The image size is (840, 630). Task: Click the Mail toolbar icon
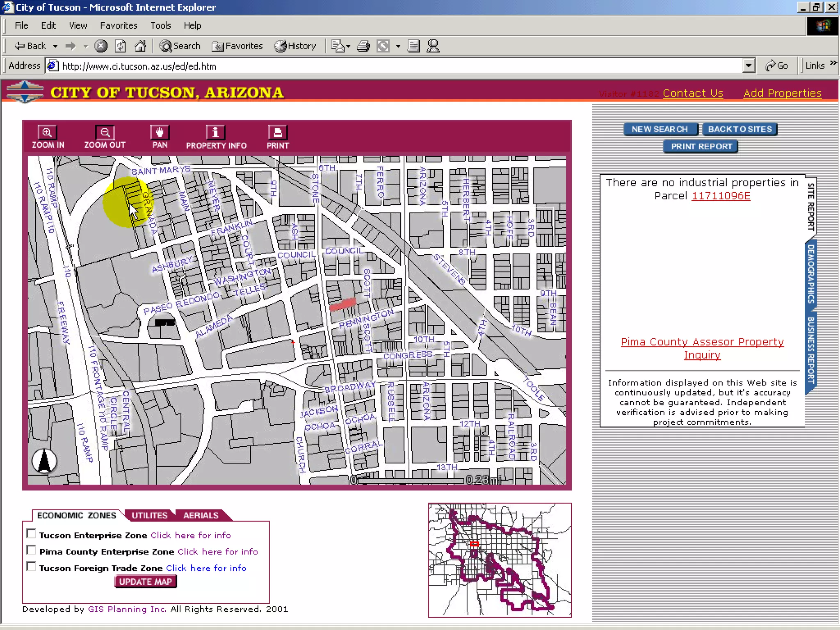(x=337, y=46)
